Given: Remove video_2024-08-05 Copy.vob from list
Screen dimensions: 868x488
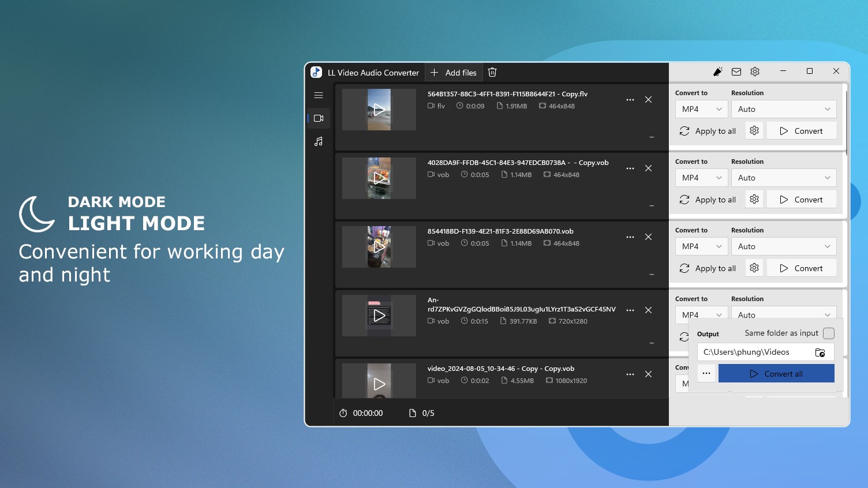Looking at the screenshot, I should [649, 374].
